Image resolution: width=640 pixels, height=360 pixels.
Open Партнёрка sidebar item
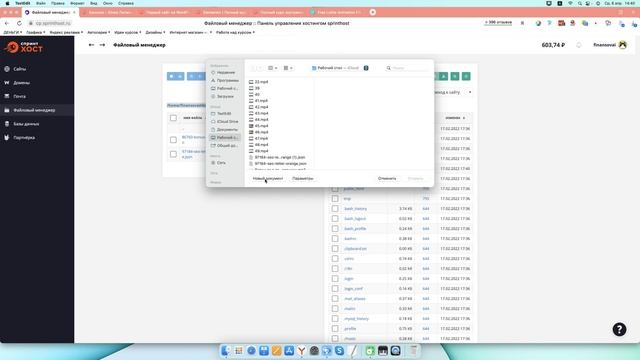[24, 138]
